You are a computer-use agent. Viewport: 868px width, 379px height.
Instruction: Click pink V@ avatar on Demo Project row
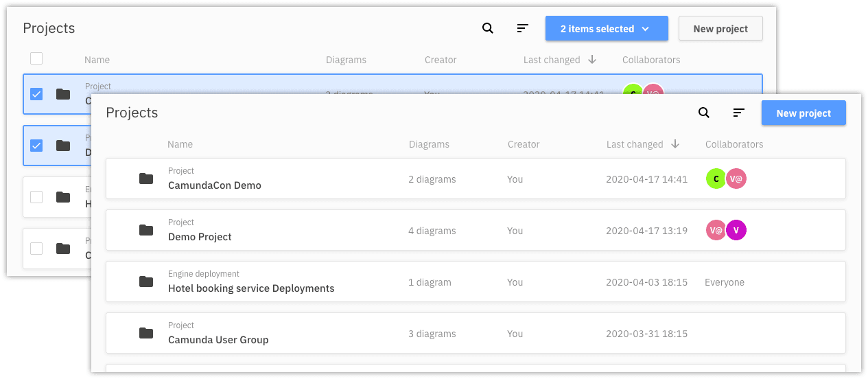pyautogui.click(x=716, y=230)
